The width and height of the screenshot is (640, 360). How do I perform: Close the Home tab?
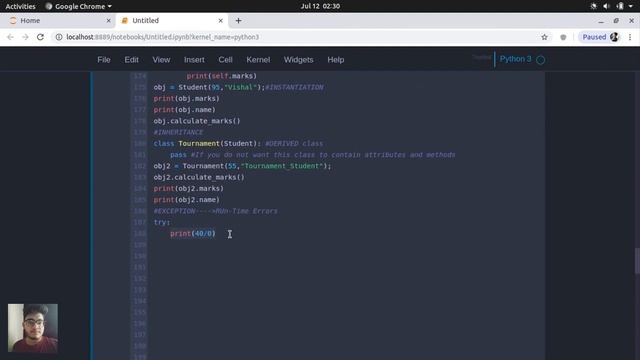coord(109,20)
